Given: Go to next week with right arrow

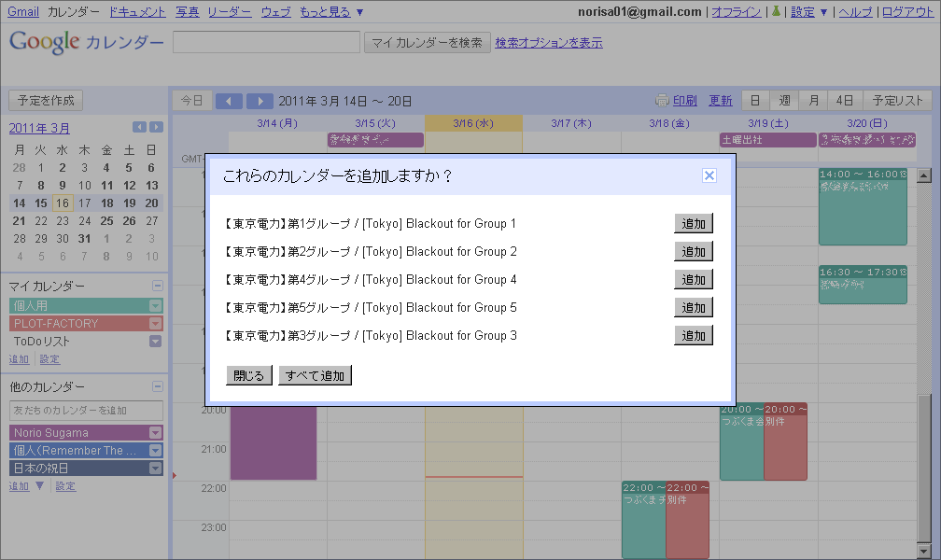Looking at the screenshot, I should click(x=260, y=101).
